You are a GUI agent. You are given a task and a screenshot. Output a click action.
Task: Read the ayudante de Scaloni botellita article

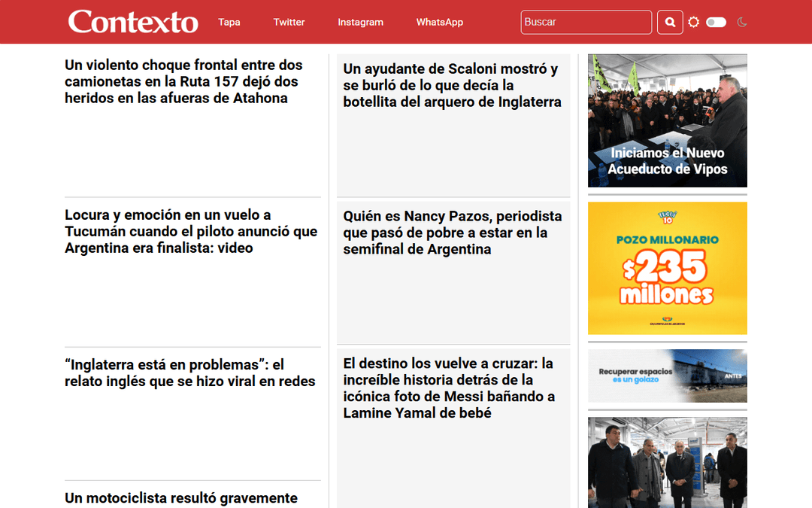[x=452, y=86]
